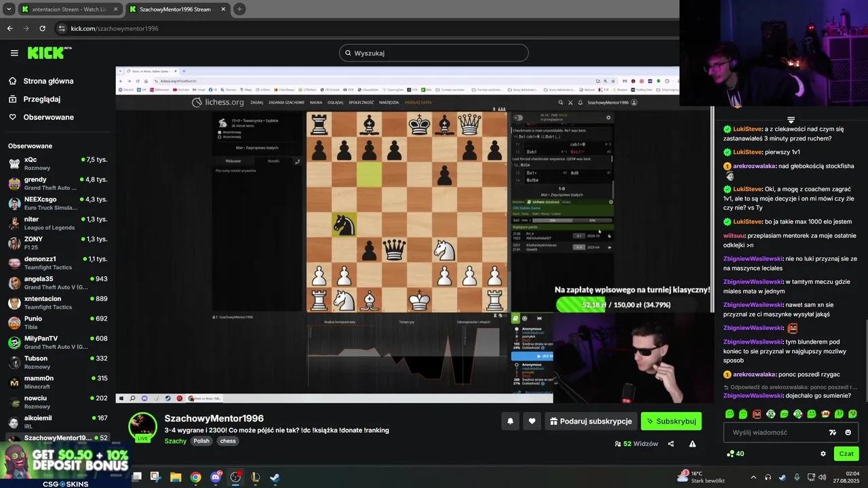This screenshot has height=488, width=868.
Task: Insert the angry red face quick emote
Action: pos(757,413)
